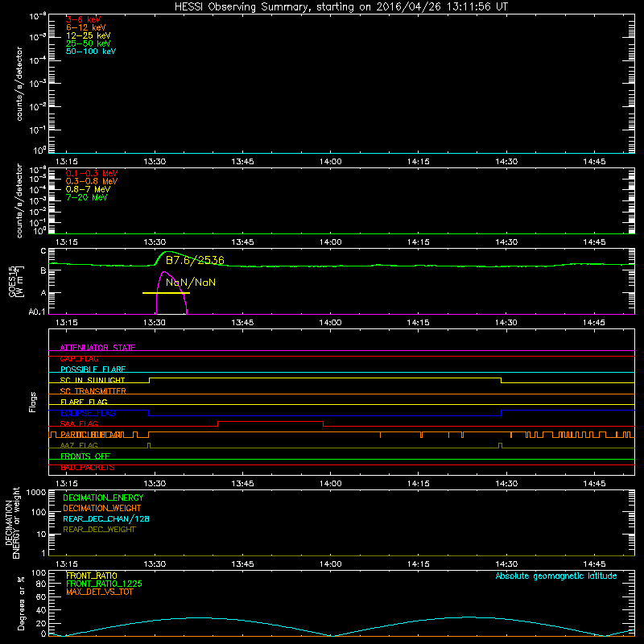Select the BAD_PACKETS flag label
Screen dimensions: 644x644
[x=88, y=467]
